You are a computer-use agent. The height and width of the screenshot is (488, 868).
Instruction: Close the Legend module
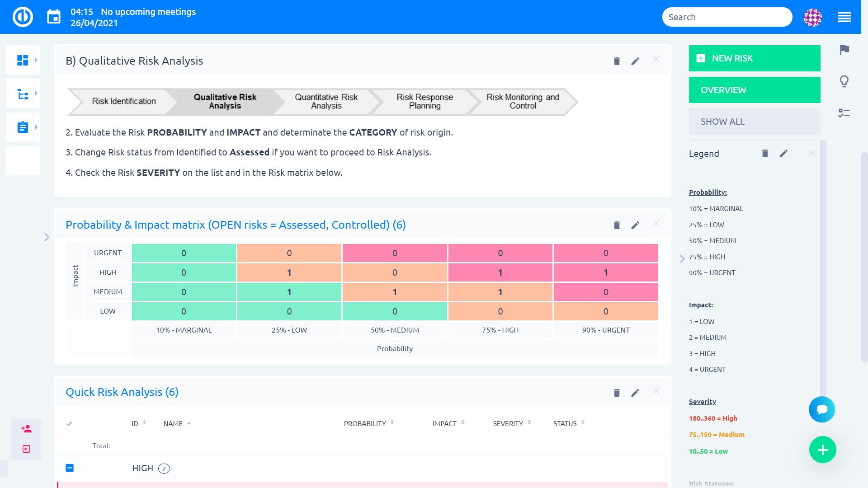point(812,154)
